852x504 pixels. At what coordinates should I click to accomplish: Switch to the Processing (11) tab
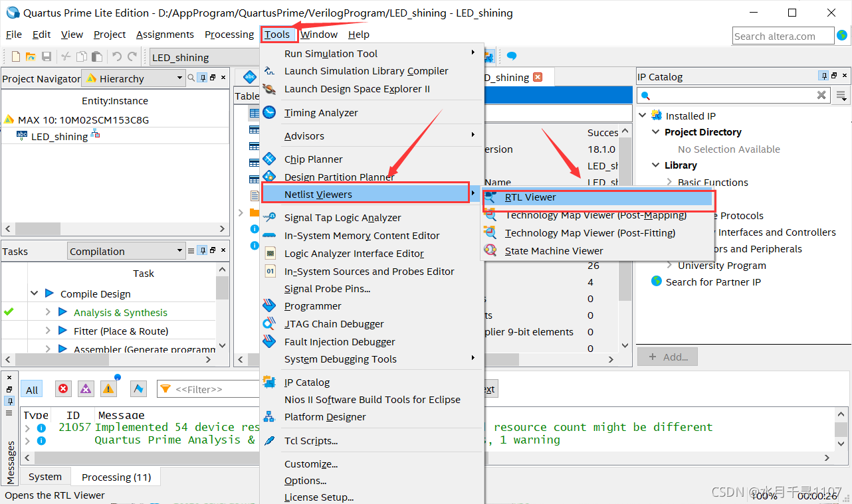coord(116,477)
